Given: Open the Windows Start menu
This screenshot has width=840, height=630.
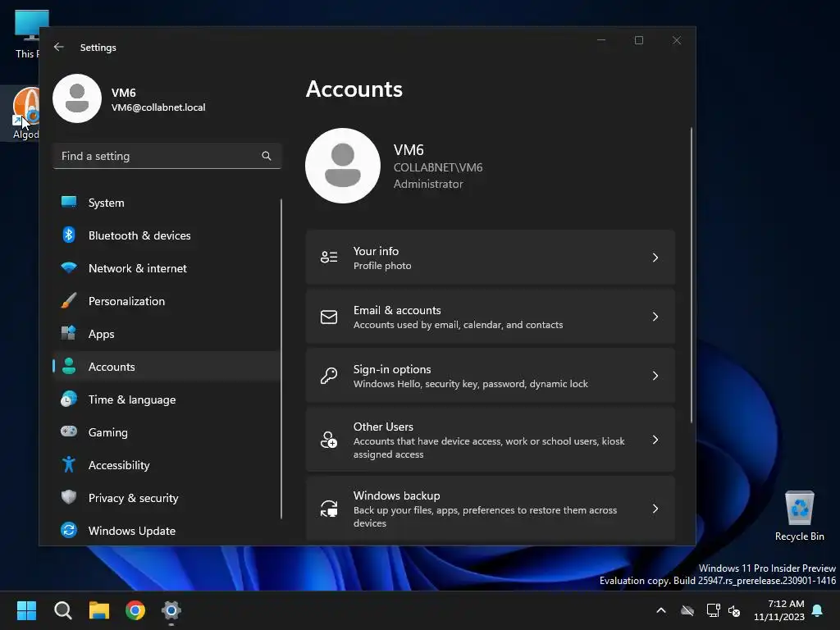Looking at the screenshot, I should coord(26,610).
